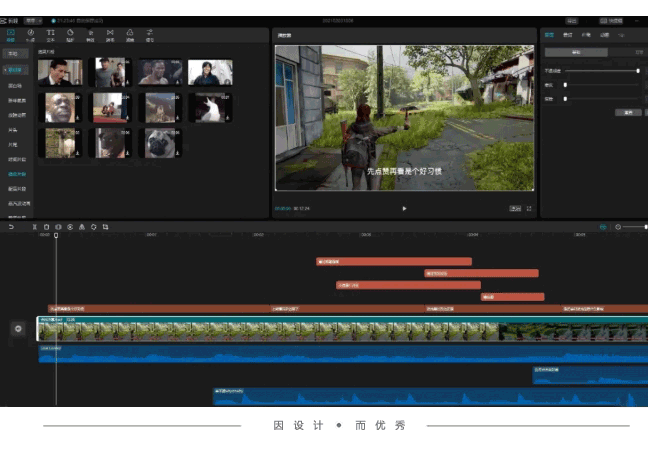Click the opacity slider handle
Image resolution: width=648 pixels, height=460 pixels.
click(x=638, y=71)
